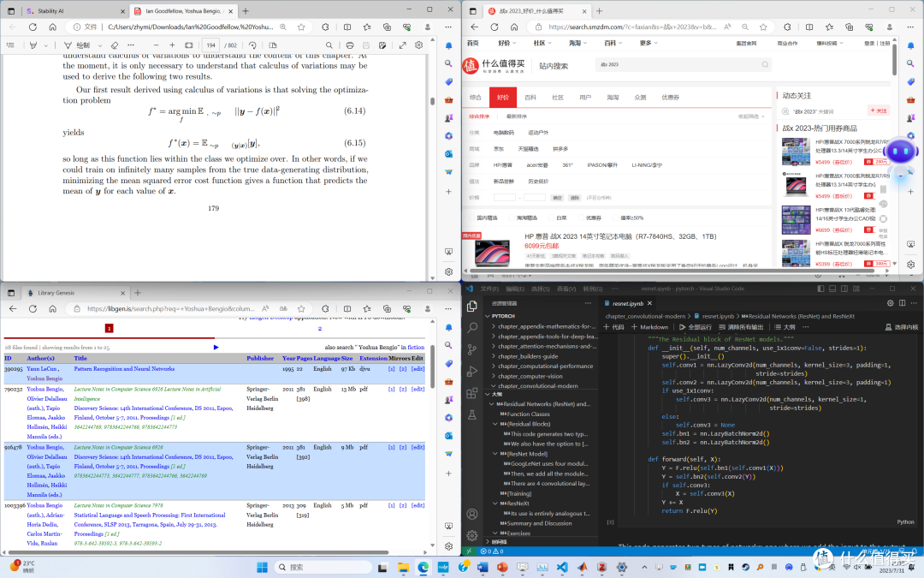Select 最新排序 sort option
This screenshot has height=578, width=924.
(x=517, y=116)
